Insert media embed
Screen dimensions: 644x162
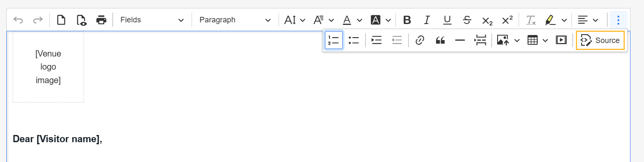(561, 40)
